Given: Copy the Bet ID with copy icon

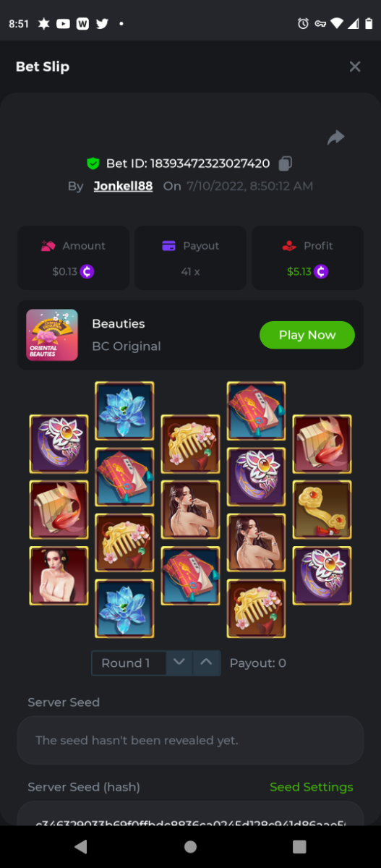Looking at the screenshot, I should pyautogui.click(x=286, y=163).
